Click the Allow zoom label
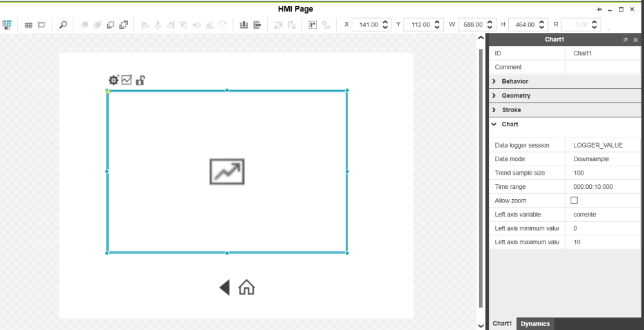 pyautogui.click(x=511, y=200)
